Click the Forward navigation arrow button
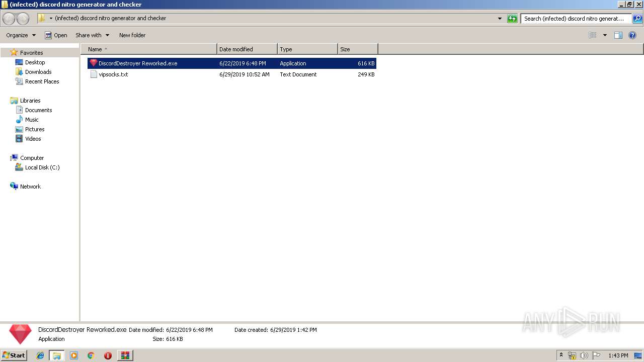The image size is (644, 362). pos(23,19)
